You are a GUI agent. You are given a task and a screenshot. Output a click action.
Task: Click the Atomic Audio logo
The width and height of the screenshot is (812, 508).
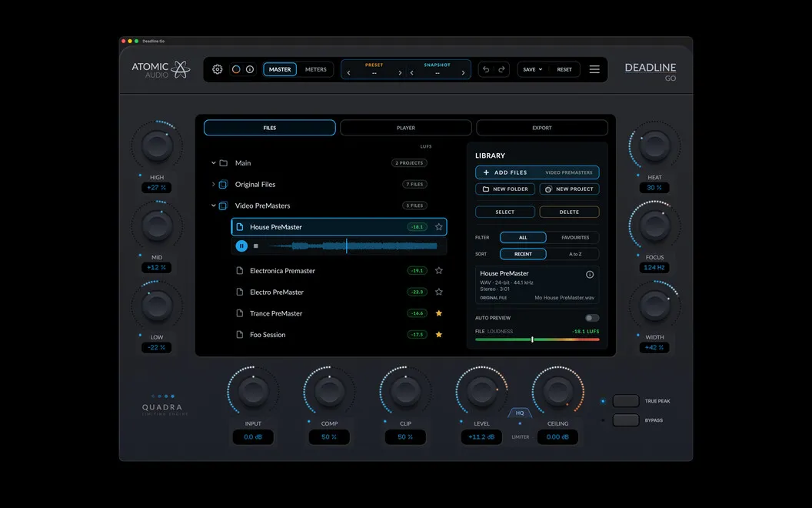click(161, 69)
